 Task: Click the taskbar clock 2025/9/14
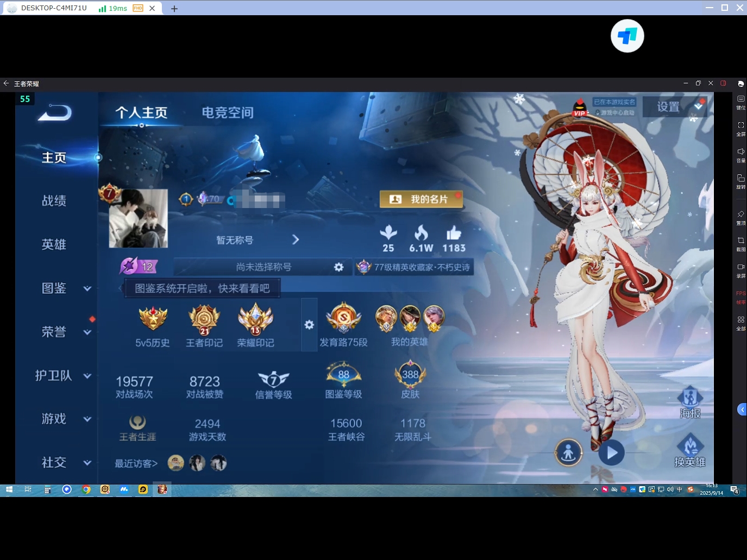coord(712,489)
